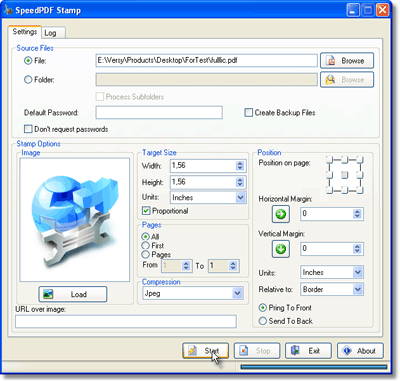Click the Exit button

tap(308, 351)
